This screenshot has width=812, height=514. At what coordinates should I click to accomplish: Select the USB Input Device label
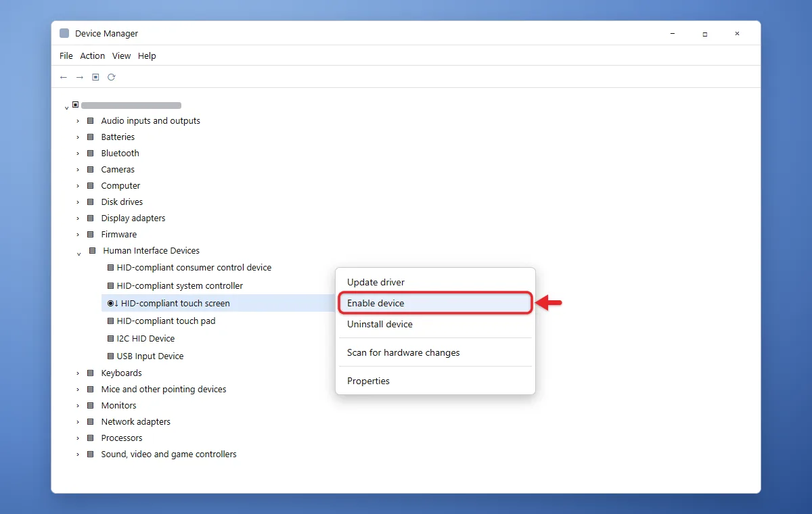[150, 356]
